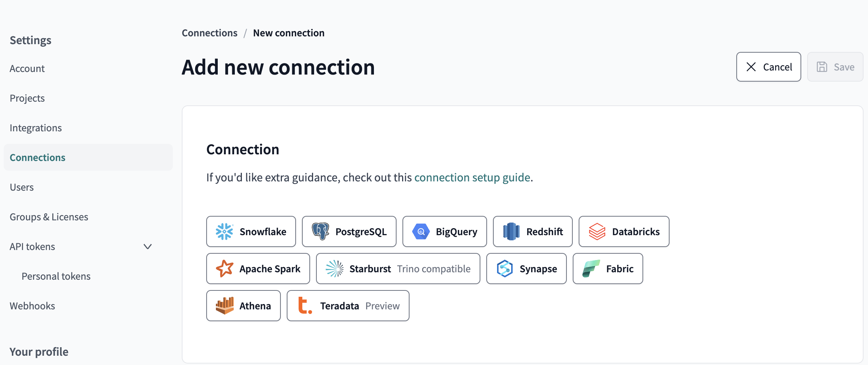Navigate to Groups & Licenses
This screenshot has height=365, width=868.
click(x=49, y=217)
